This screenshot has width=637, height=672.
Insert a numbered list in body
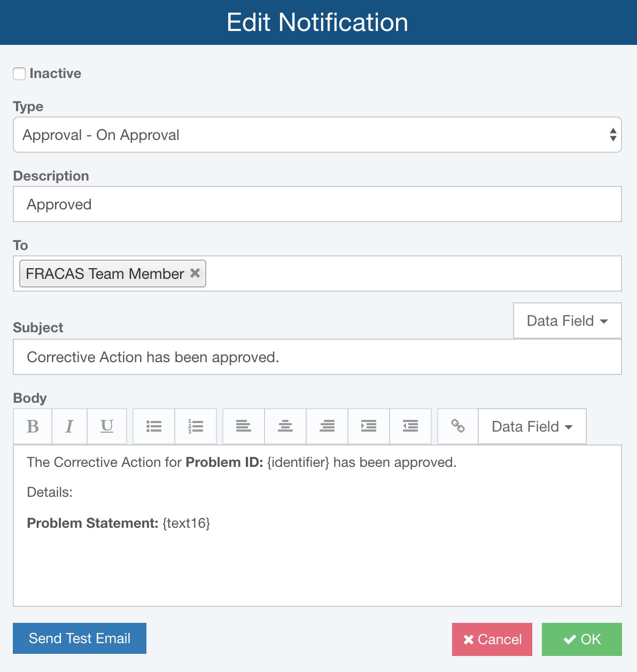coord(196,426)
